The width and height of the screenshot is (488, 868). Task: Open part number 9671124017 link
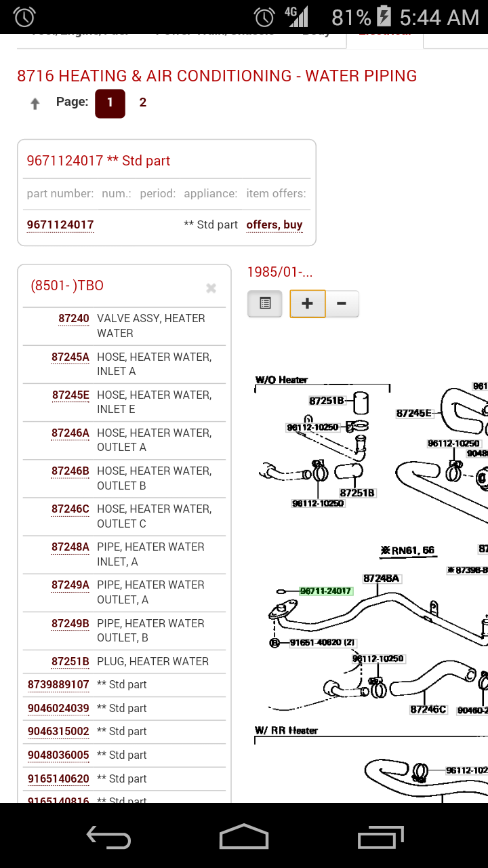[60, 225]
